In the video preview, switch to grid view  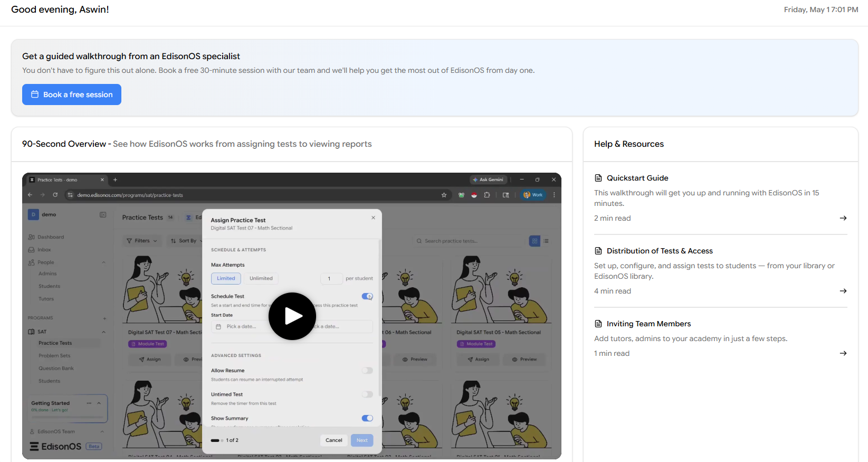[x=535, y=241]
